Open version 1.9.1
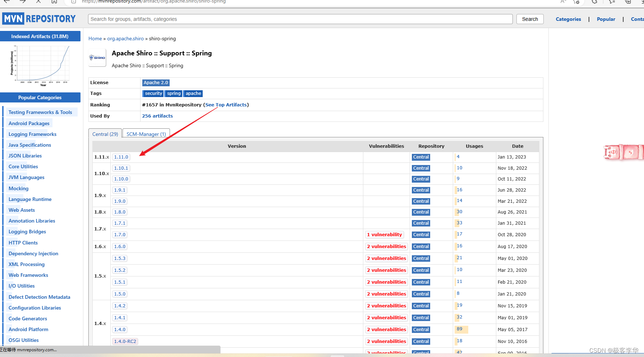This screenshot has width=644, height=357. point(120,190)
